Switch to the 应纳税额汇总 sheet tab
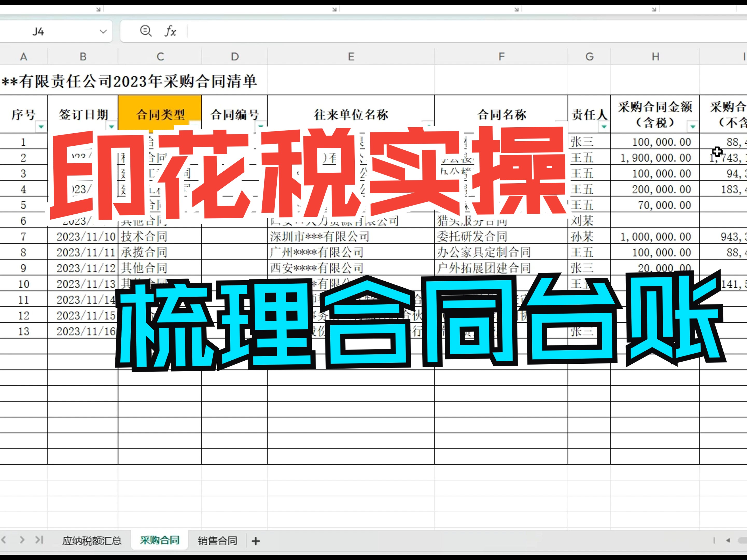 click(92, 540)
